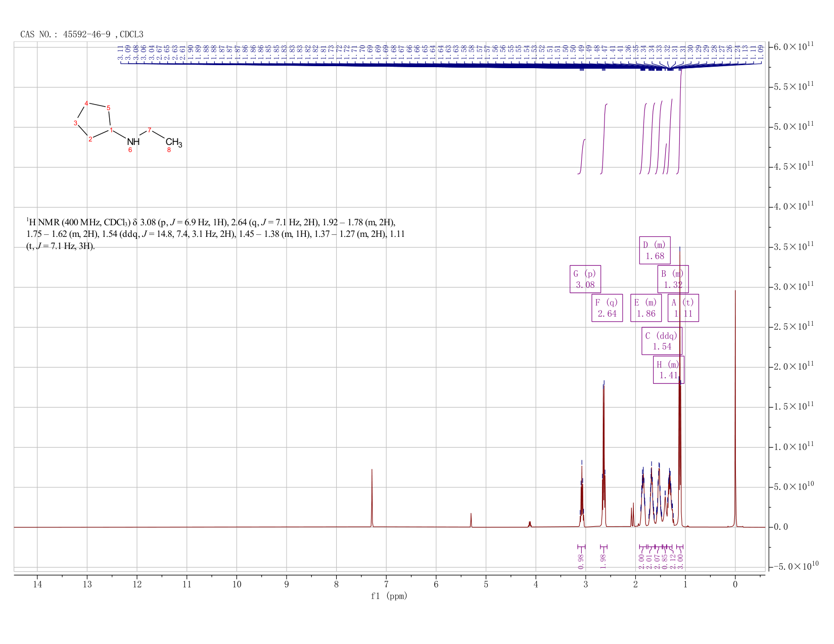Click the 0.98 integral value under 3.08
Screen dimensions: 834x644
[x=580, y=561]
